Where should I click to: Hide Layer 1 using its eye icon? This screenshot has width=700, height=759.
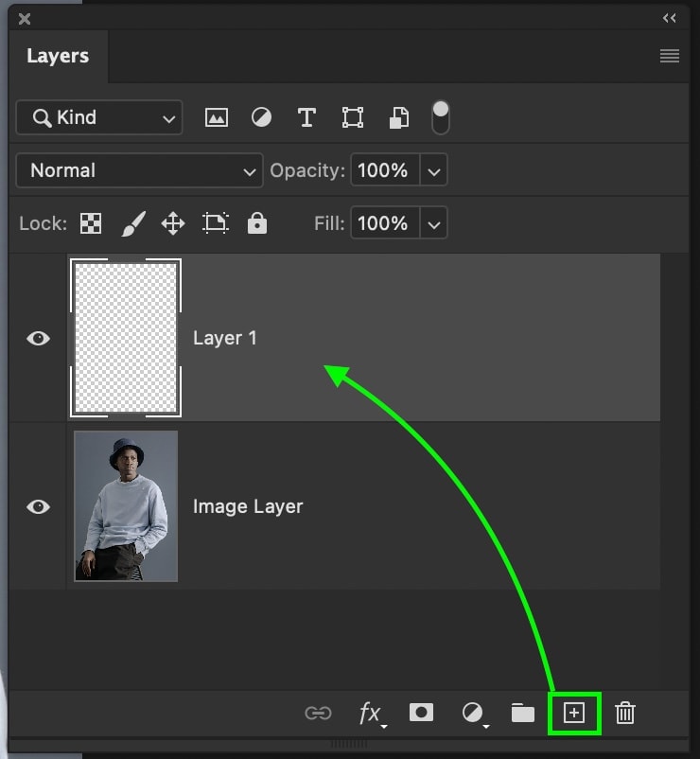click(x=38, y=338)
